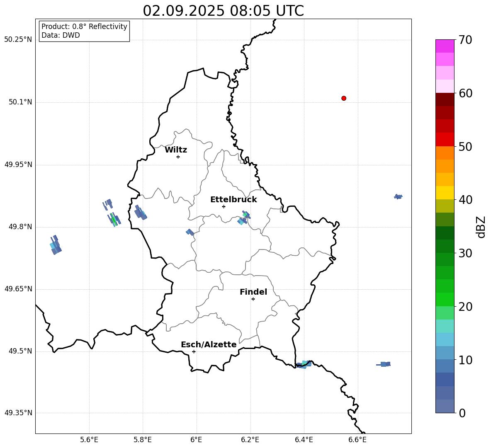Click the 6.6°E longitude label
Image resolution: width=491 pixels, height=448 pixels.
click(x=357, y=440)
